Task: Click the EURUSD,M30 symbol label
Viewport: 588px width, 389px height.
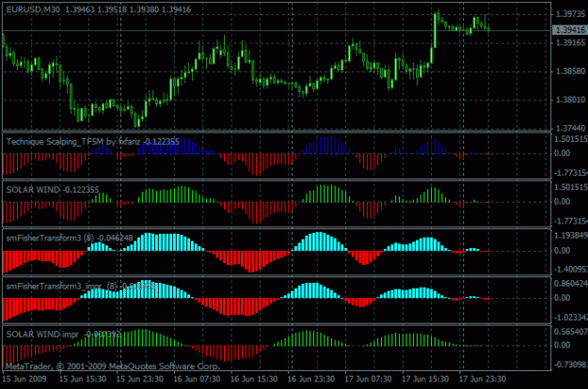Action: (33, 9)
